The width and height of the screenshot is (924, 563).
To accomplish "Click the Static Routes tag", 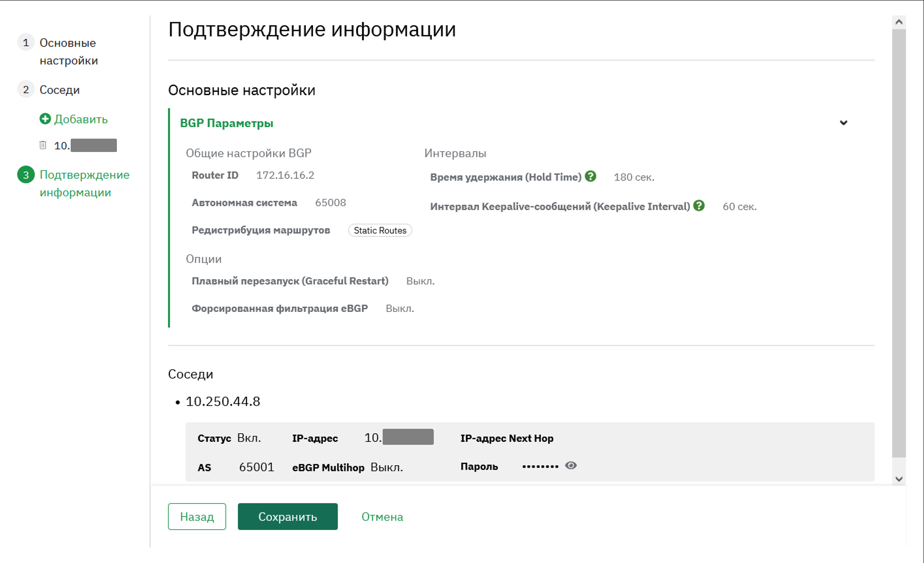I will tap(380, 230).
